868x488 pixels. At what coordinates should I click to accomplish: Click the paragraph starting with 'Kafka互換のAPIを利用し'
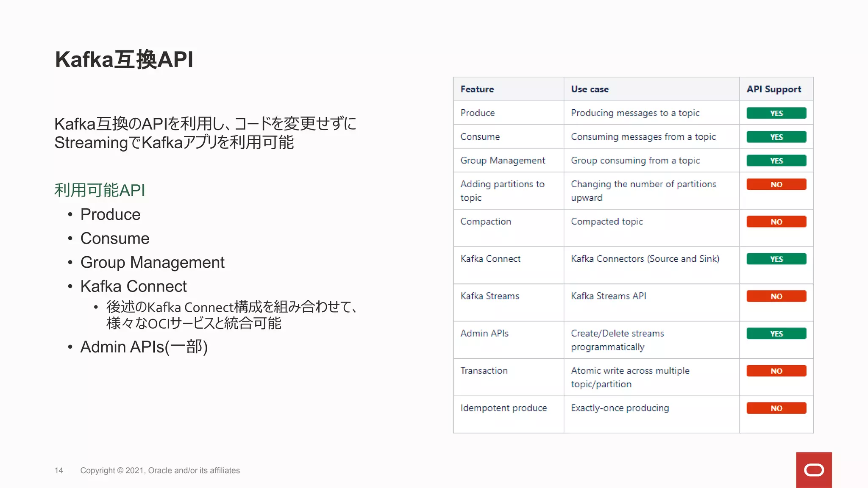tap(205, 133)
